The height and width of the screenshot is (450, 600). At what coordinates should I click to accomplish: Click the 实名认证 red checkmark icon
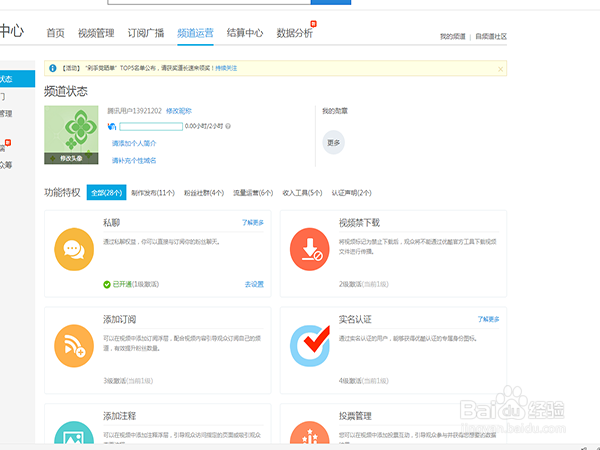coord(310,346)
